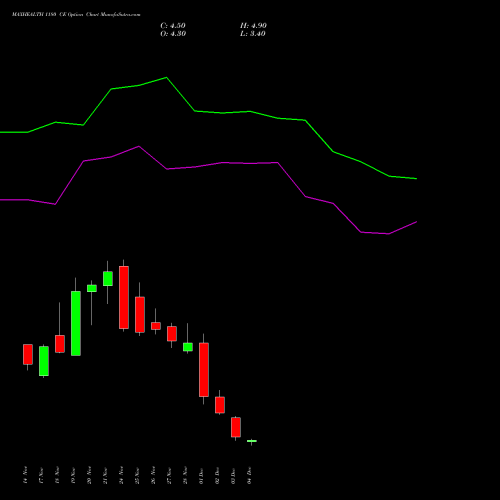Select the 27 Nov date axis label
The width and height of the screenshot is (500, 500).
(169, 475)
